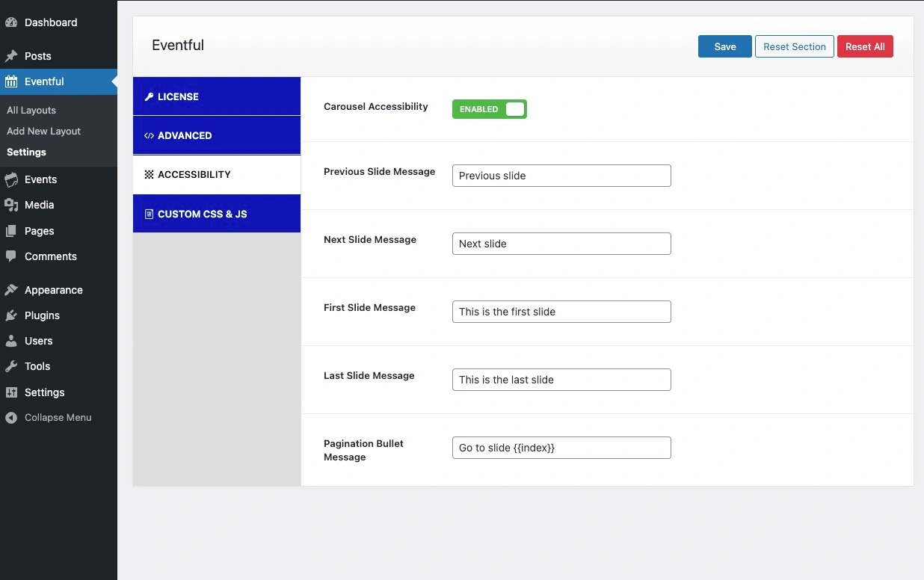Open the Events menu
The height and width of the screenshot is (580, 924).
[x=58, y=179]
